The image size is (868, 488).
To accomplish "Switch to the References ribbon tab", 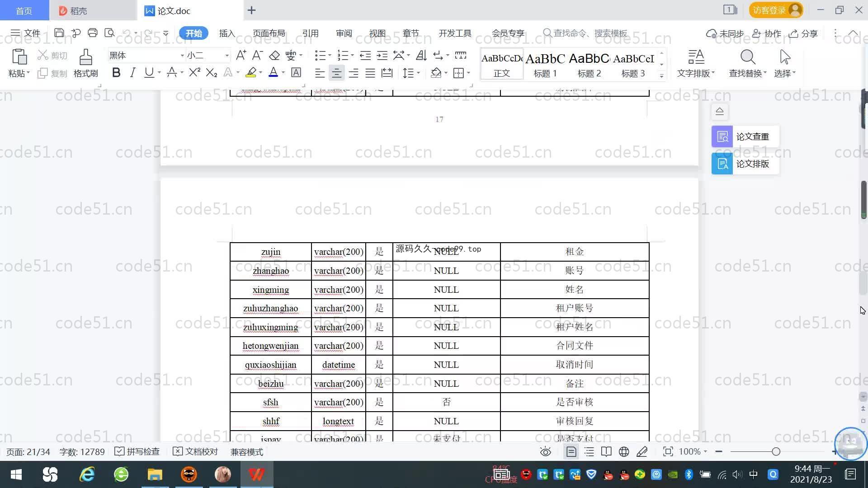I will click(311, 33).
